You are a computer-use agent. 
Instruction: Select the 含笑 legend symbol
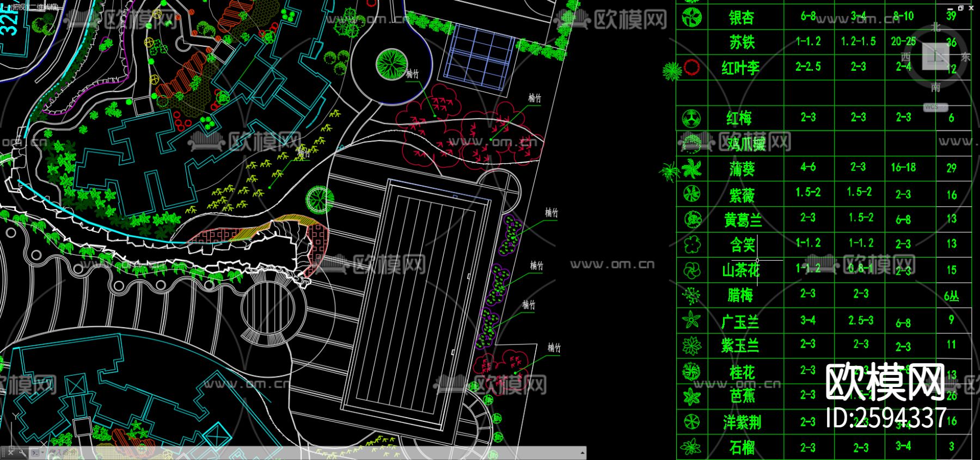pyautogui.click(x=692, y=244)
